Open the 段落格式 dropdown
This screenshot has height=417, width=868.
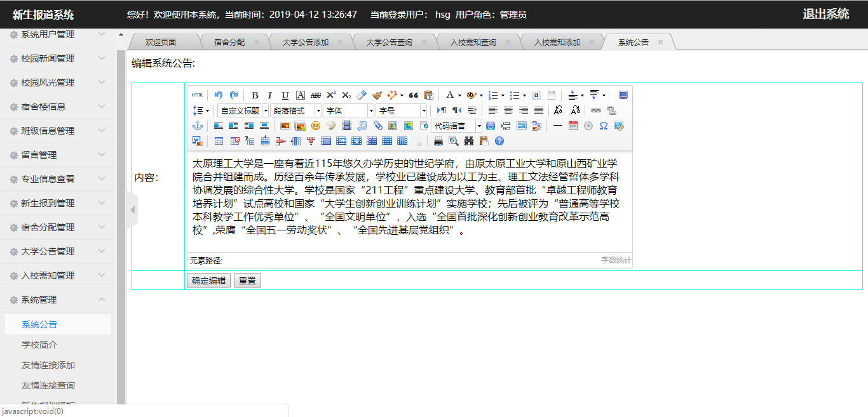click(x=296, y=110)
